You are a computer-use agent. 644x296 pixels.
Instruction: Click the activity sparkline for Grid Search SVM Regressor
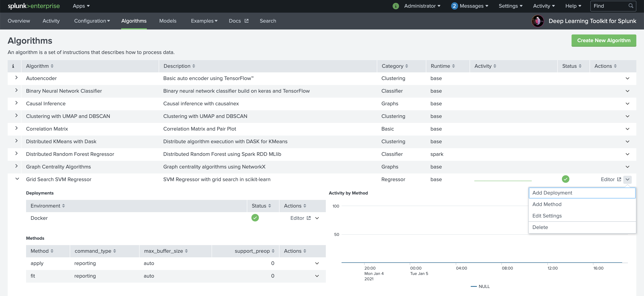[x=503, y=180]
